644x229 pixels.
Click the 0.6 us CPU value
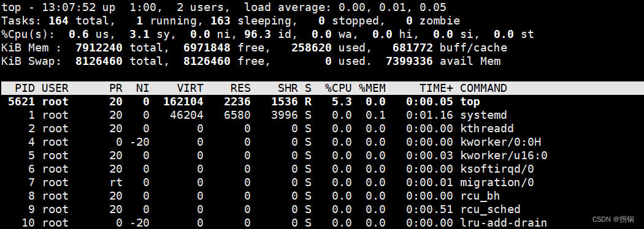(x=79, y=34)
